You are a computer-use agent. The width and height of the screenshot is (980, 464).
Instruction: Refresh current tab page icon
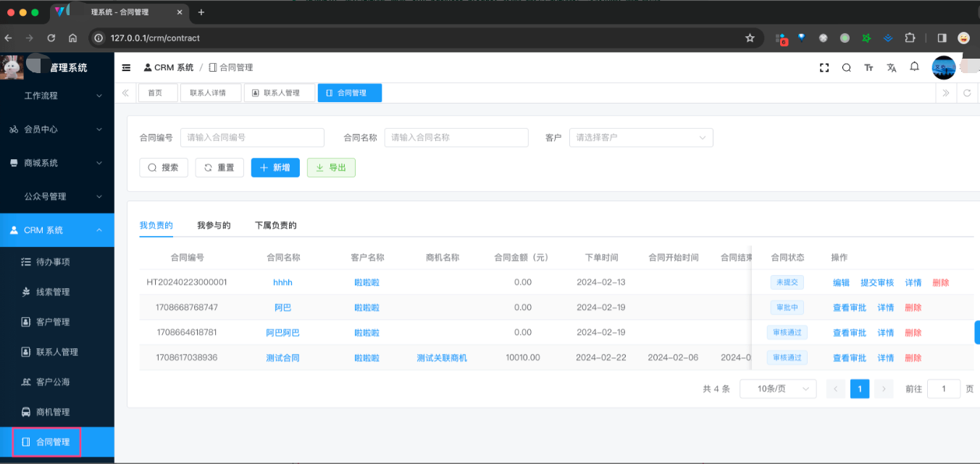[967, 93]
